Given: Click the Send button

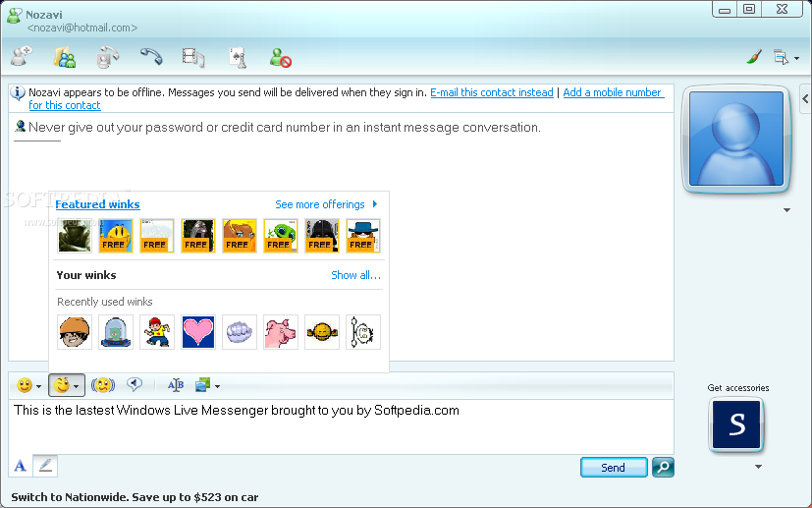Looking at the screenshot, I should [x=613, y=468].
